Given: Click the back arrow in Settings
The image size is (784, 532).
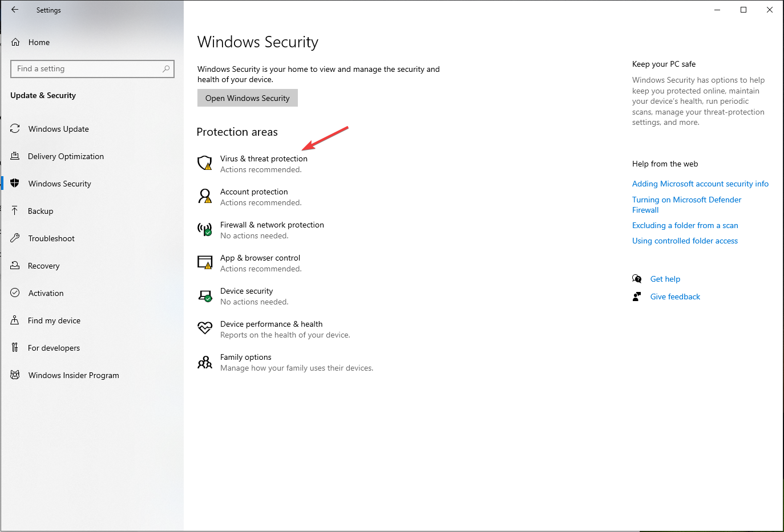Looking at the screenshot, I should pos(15,10).
